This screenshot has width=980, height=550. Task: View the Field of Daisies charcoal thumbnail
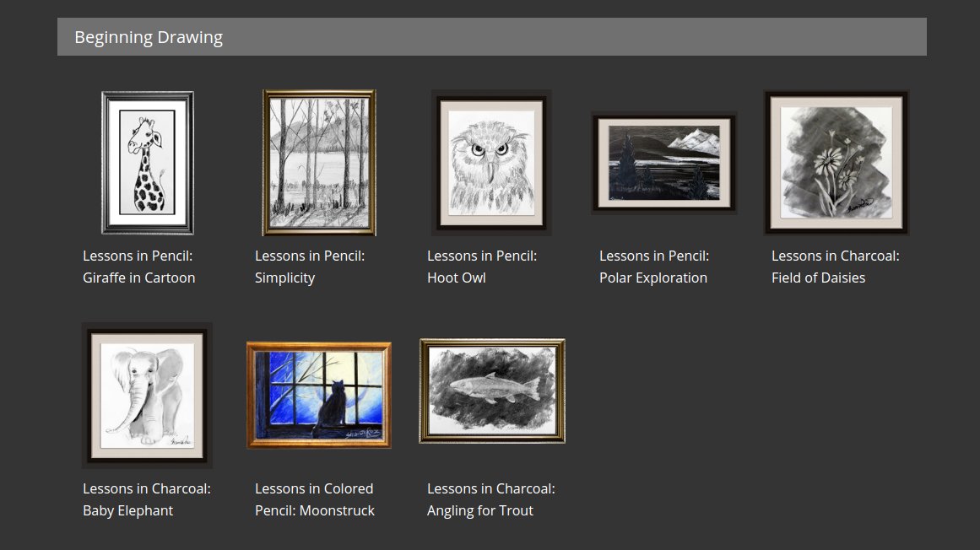point(837,162)
